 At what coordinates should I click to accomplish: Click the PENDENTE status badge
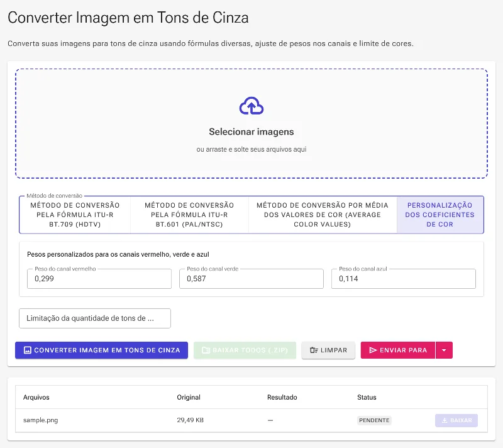tap(374, 420)
